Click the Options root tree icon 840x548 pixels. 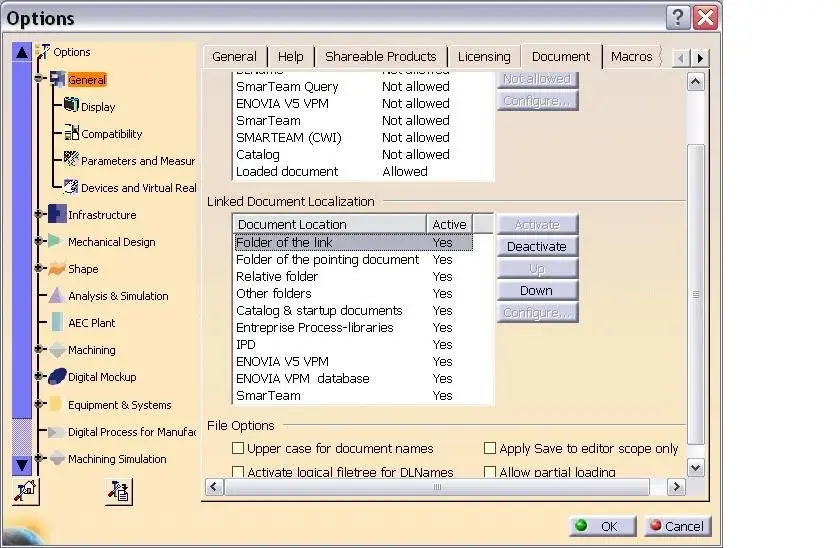(43, 51)
